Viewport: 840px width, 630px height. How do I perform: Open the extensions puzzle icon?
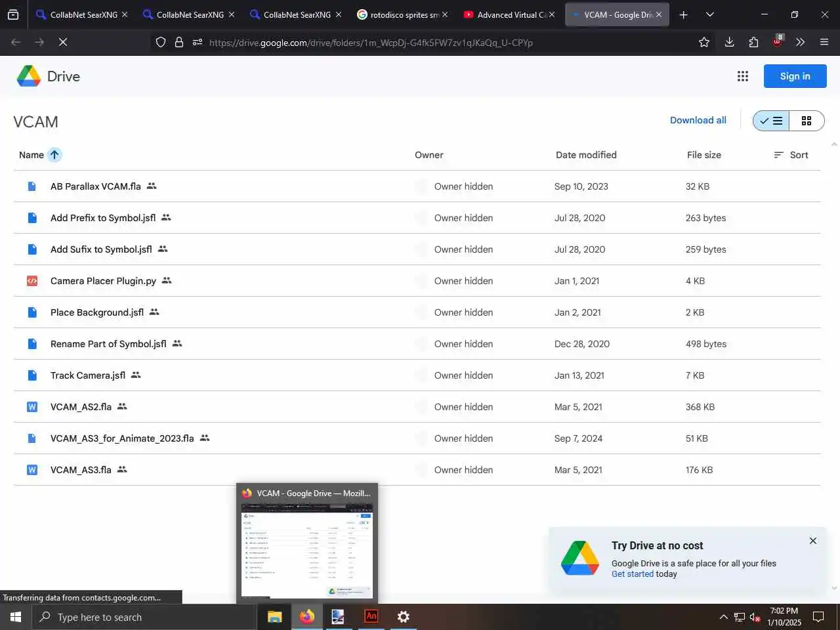[753, 42]
